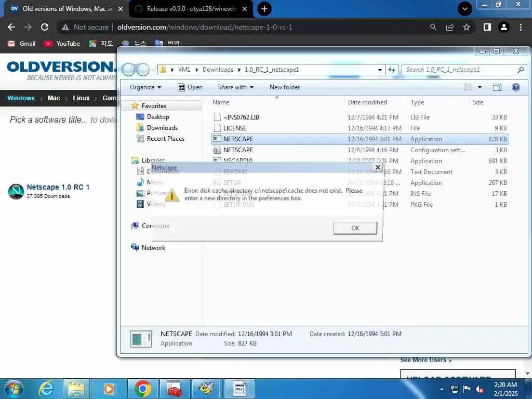Click VM1 in the address breadcrumb

[184, 70]
